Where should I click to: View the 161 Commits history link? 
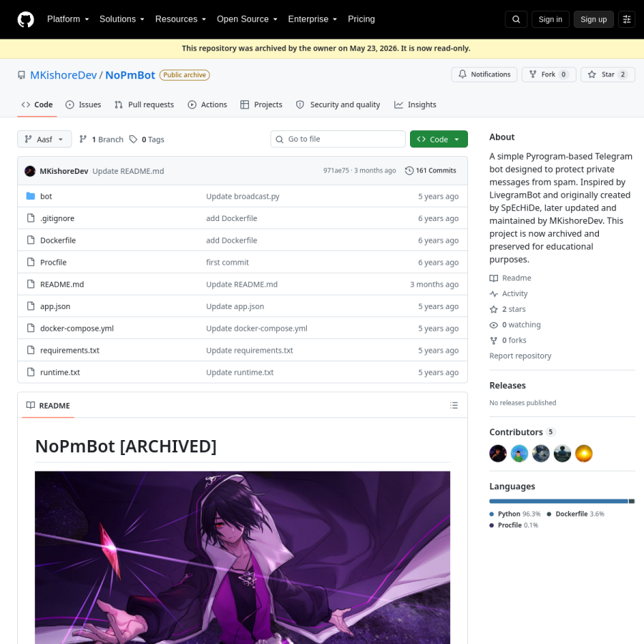coord(431,170)
